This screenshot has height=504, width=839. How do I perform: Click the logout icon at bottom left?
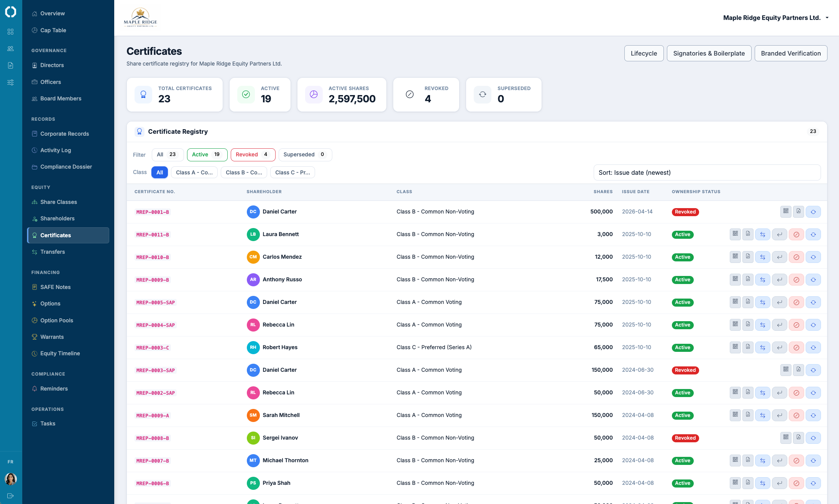pyautogui.click(x=11, y=496)
